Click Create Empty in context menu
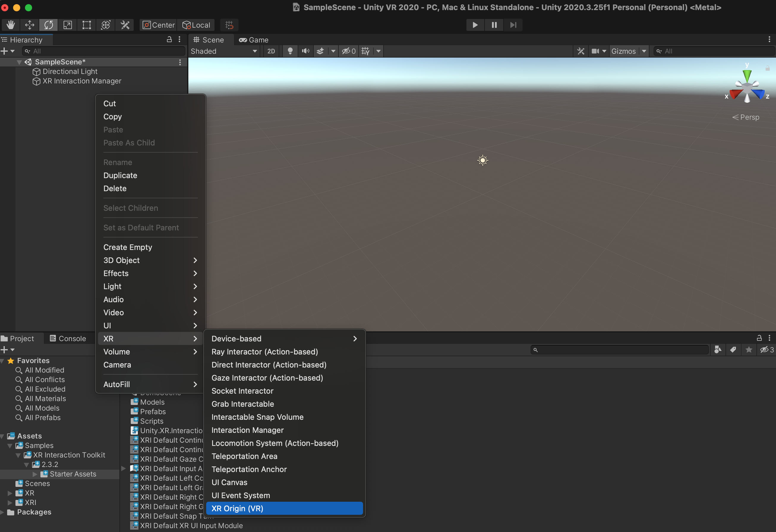 [127, 247]
